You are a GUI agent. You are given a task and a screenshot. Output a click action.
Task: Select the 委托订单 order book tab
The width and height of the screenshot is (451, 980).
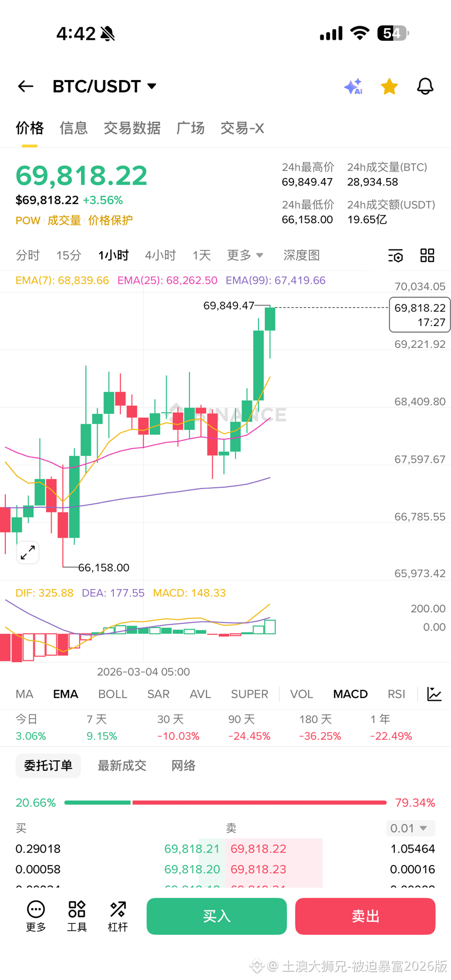pyautogui.click(x=48, y=766)
